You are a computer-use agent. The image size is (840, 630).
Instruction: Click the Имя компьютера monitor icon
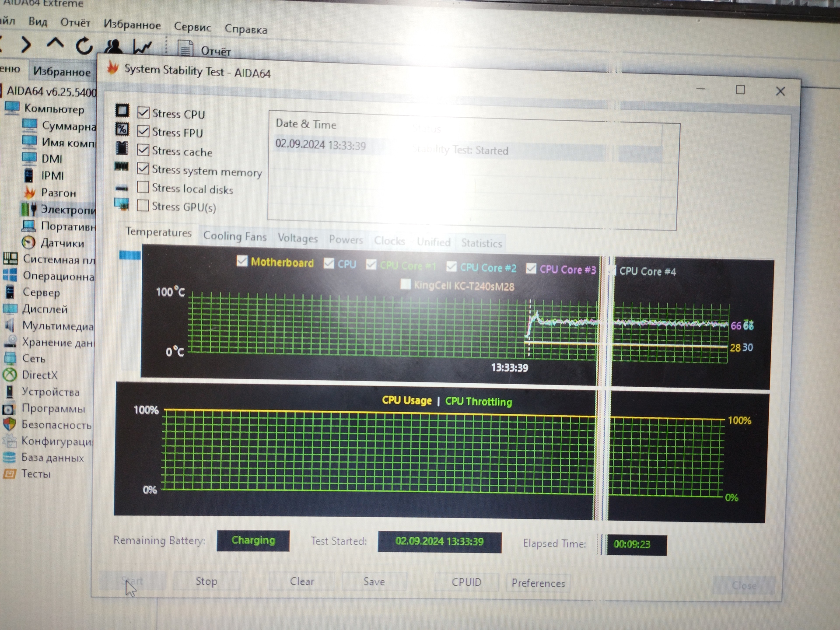coord(29,142)
